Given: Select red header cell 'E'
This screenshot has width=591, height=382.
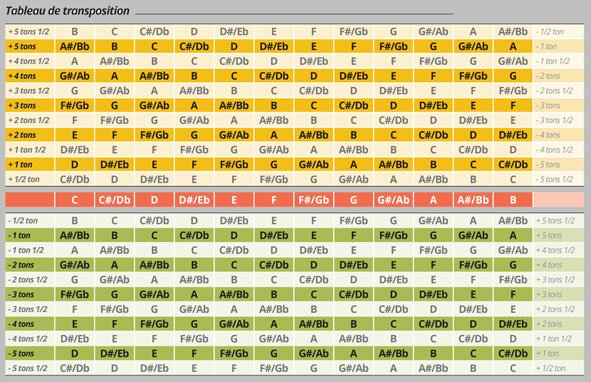Looking at the screenshot, I should tap(234, 200).
